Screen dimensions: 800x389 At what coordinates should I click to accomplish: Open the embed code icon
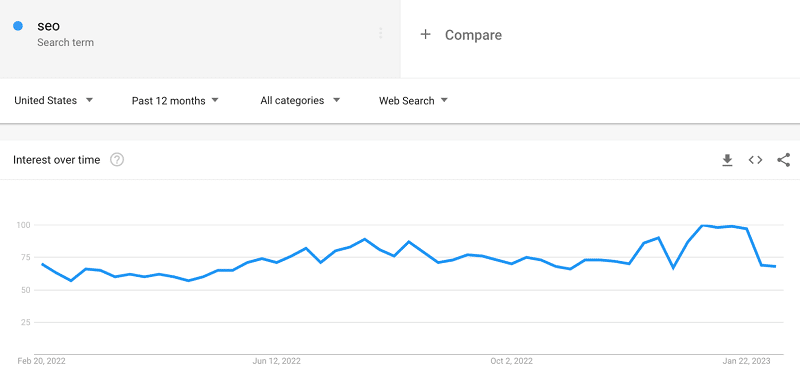755,160
